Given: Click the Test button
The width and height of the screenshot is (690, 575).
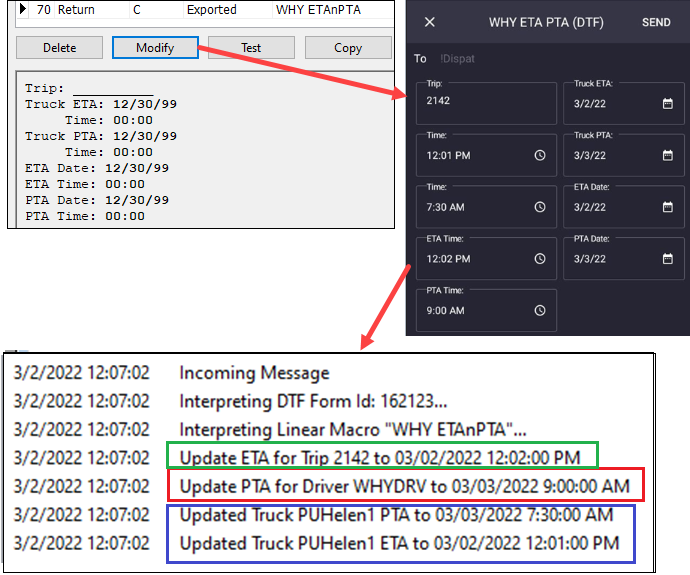Looking at the screenshot, I should point(251,48).
